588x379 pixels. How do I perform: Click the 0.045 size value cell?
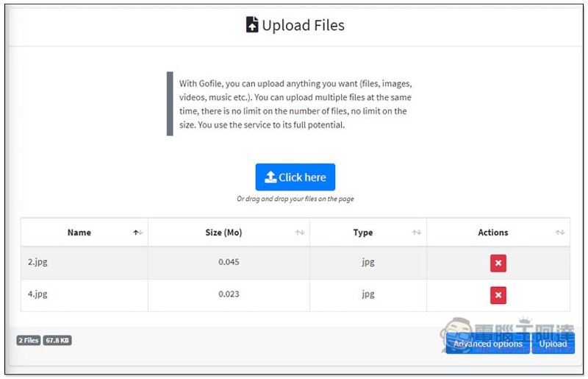pyautogui.click(x=229, y=262)
